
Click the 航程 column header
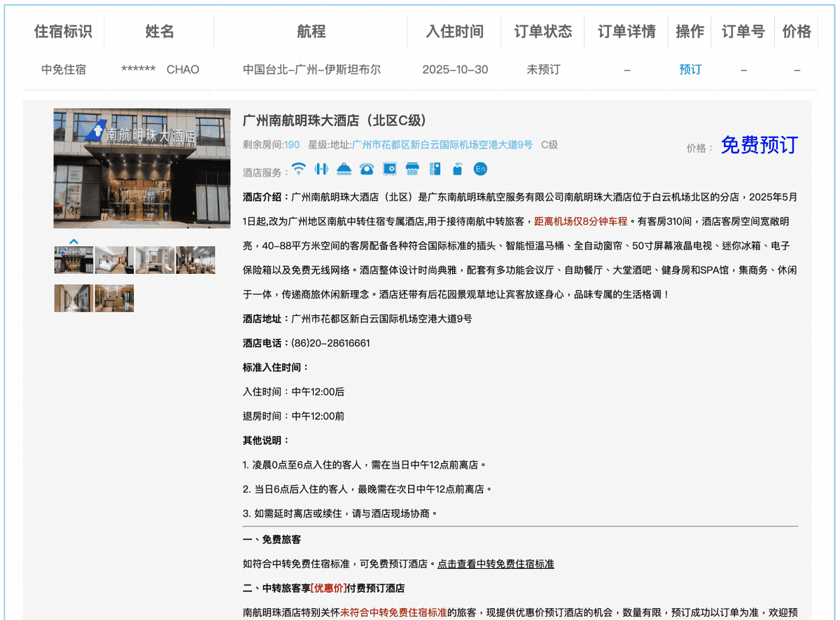point(311,32)
